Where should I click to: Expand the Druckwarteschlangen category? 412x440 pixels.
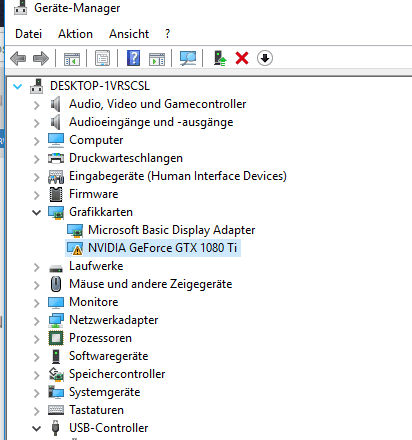tap(36, 159)
